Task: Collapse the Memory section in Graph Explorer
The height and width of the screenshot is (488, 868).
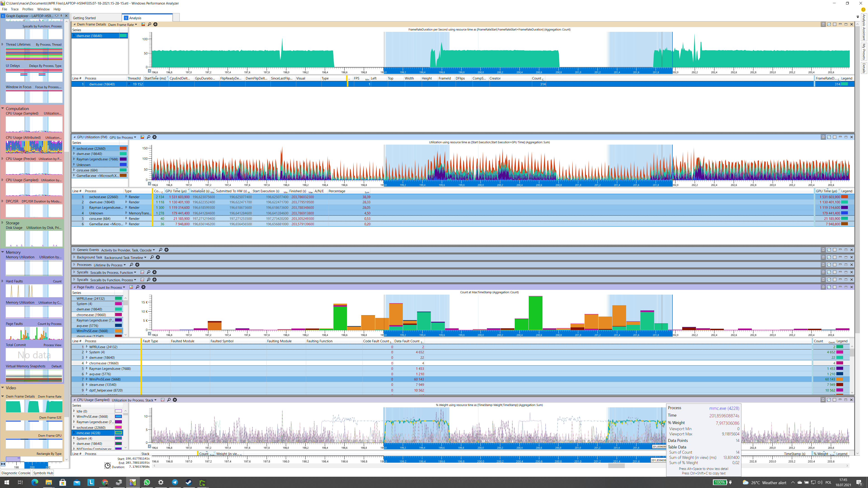Action: (x=3, y=252)
